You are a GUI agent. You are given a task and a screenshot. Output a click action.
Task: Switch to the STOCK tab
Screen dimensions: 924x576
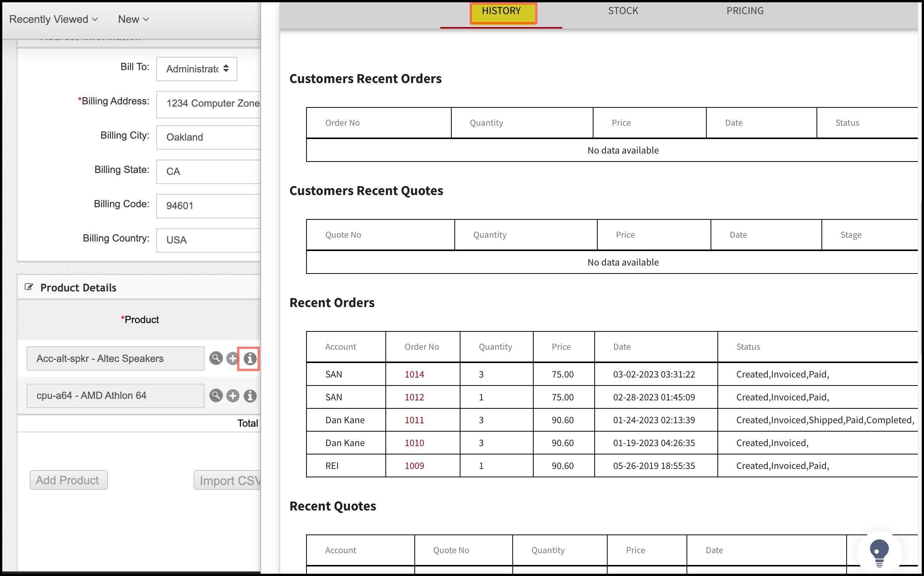point(623,11)
